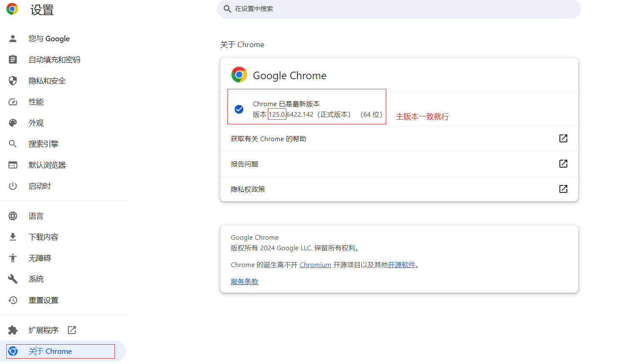Open the 服务条款 link

click(244, 282)
